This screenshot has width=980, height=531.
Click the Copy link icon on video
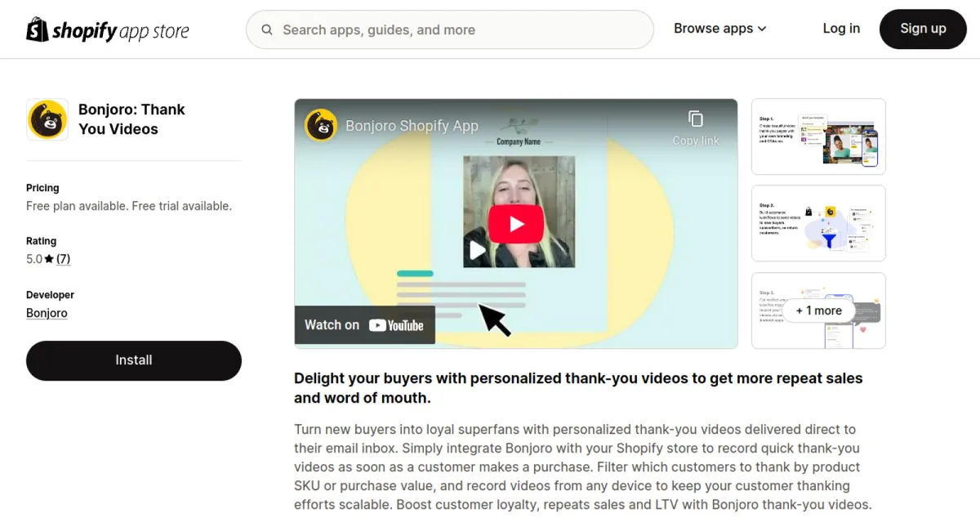tap(696, 119)
